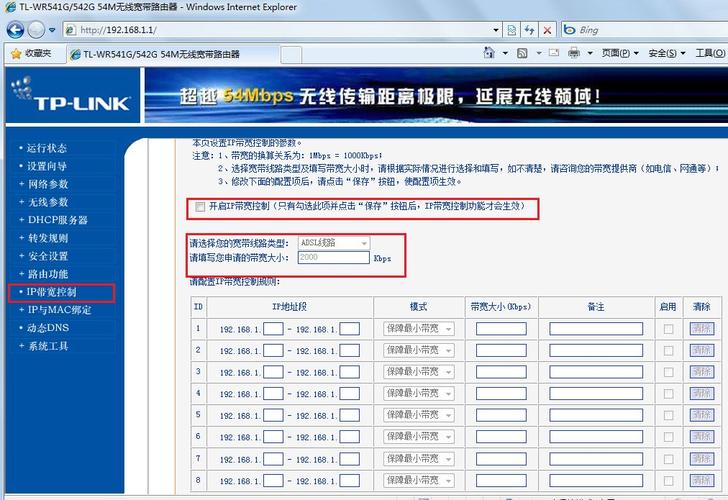
Task: Click the 备注 remark field in row 5
Action: (x=595, y=415)
